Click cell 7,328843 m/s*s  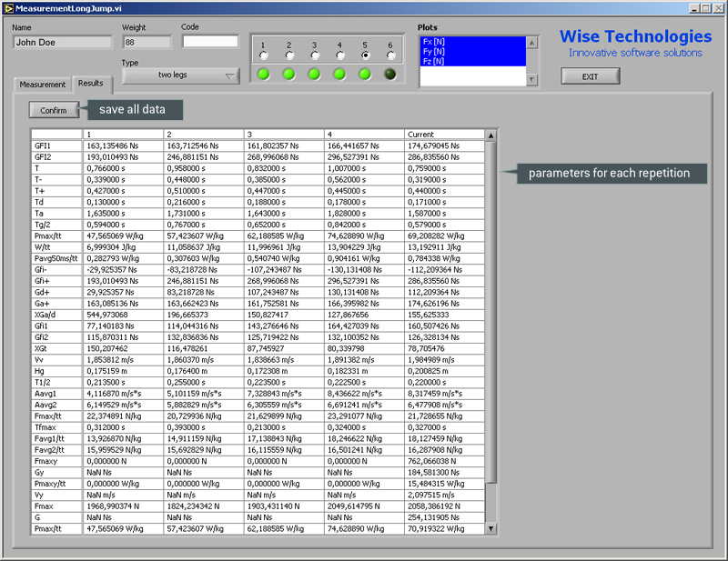(x=284, y=394)
